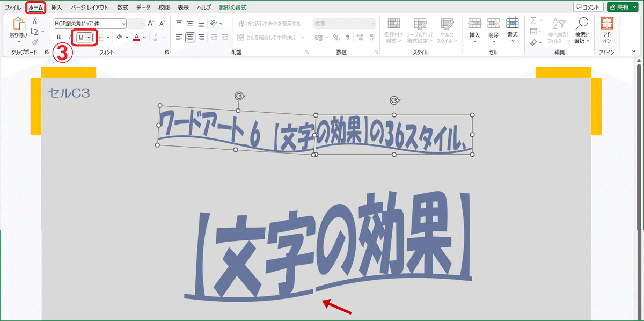Click the Clear eraser icon
The image size is (644, 321).
click(533, 42)
